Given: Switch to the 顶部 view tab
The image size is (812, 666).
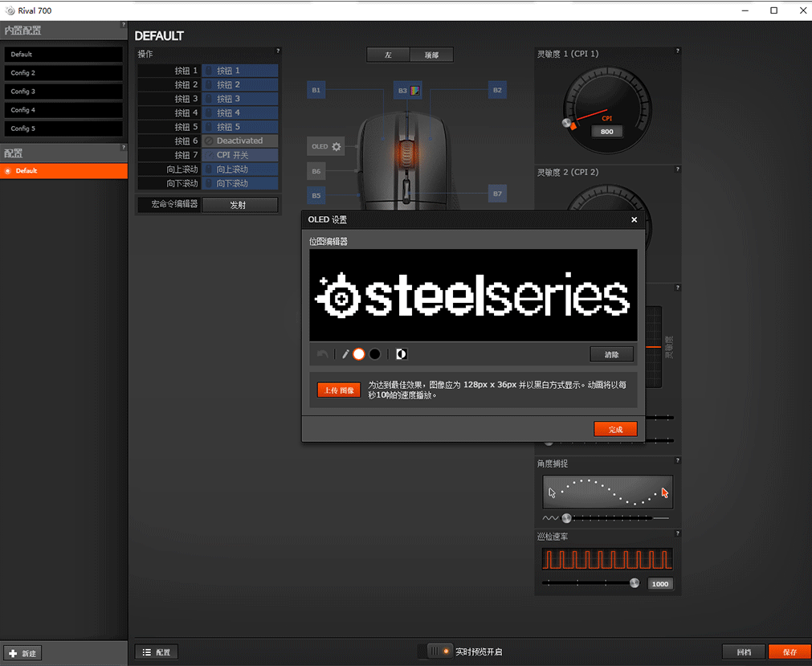Looking at the screenshot, I should pyautogui.click(x=431, y=55).
